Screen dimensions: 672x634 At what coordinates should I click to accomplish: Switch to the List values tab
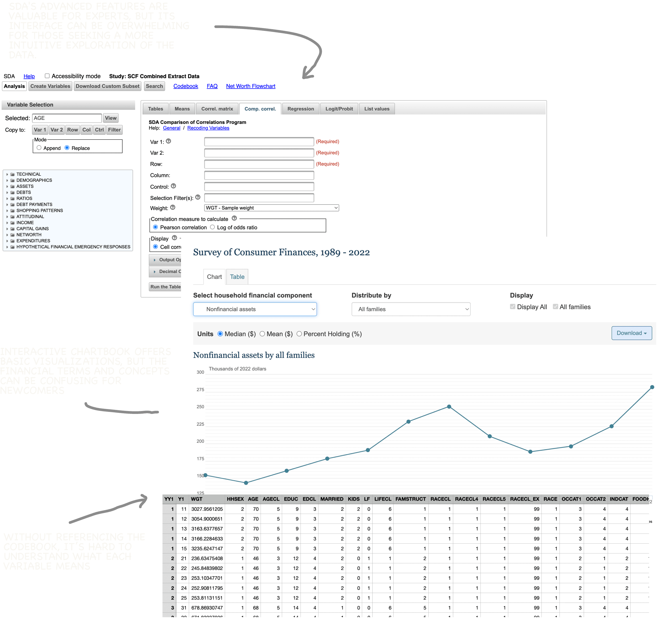(377, 109)
